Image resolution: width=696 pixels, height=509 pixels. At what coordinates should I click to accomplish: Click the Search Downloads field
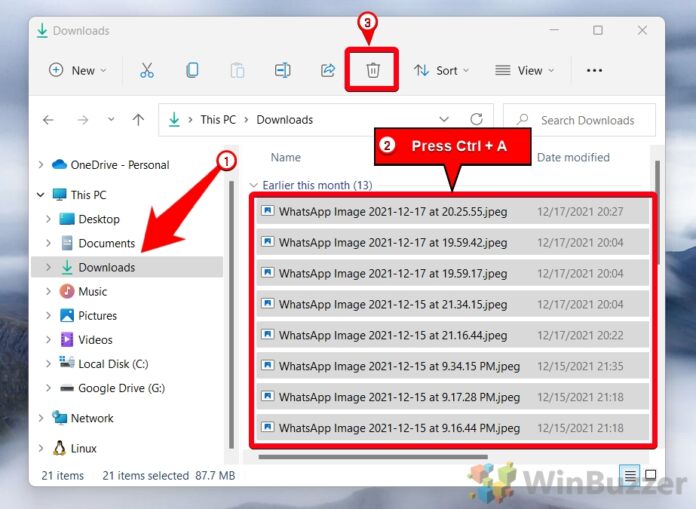point(579,120)
